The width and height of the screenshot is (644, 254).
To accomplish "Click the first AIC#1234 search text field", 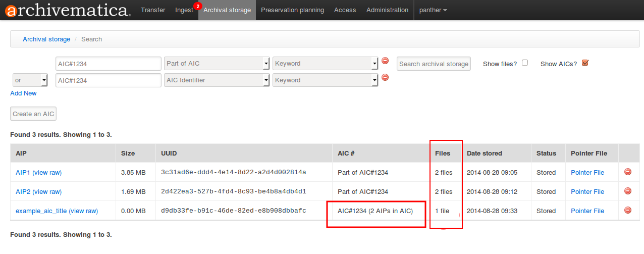I will tap(108, 64).
